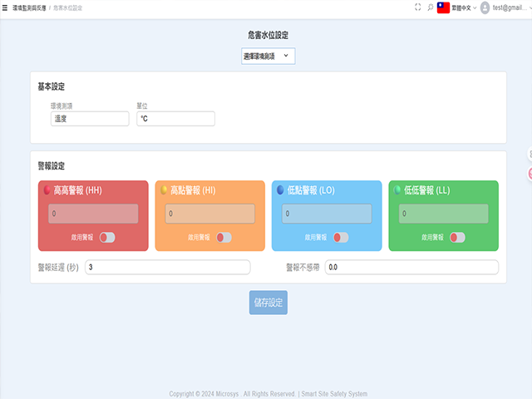Screen dimensions: 532x399
Task: Click the 儲存設定 save button
Action: pyautogui.click(x=268, y=303)
